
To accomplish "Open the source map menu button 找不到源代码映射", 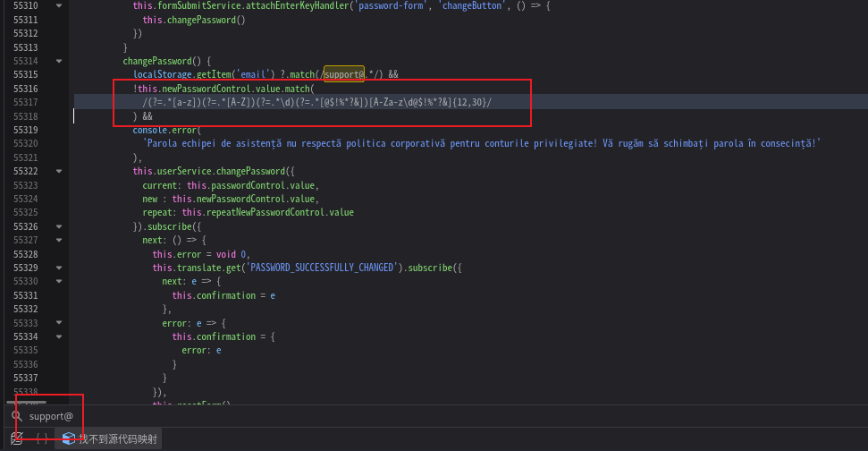I will coord(109,438).
